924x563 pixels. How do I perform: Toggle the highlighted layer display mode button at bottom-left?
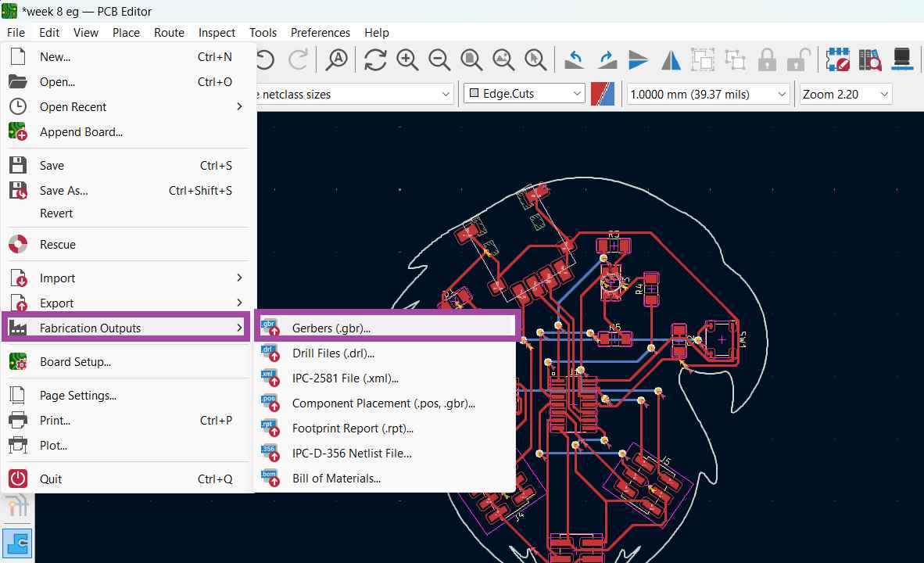click(x=17, y=543)
